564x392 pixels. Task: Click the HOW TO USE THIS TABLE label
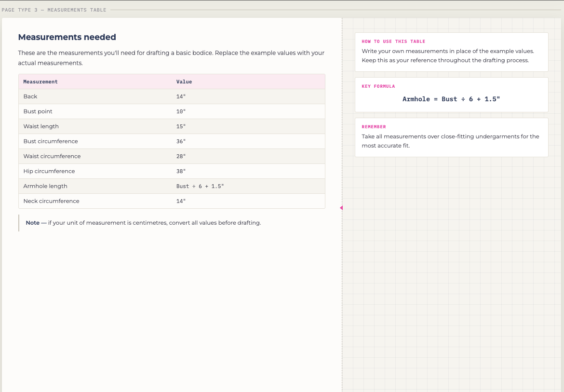tap(393, 41)
